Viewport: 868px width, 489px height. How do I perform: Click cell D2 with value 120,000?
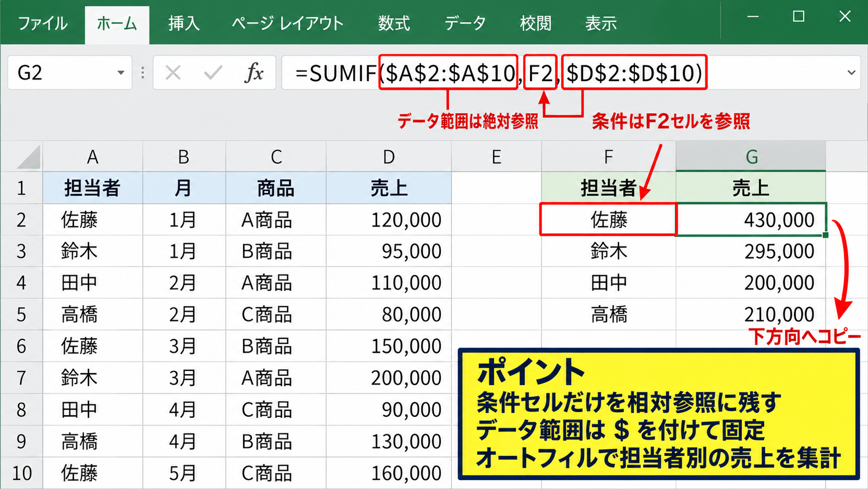(389, 219)
